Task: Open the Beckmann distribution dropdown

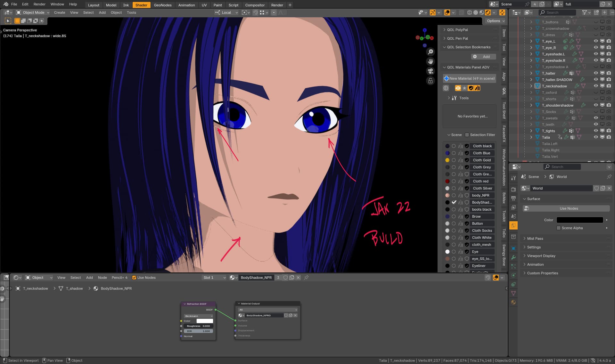Action: [198, 316]
